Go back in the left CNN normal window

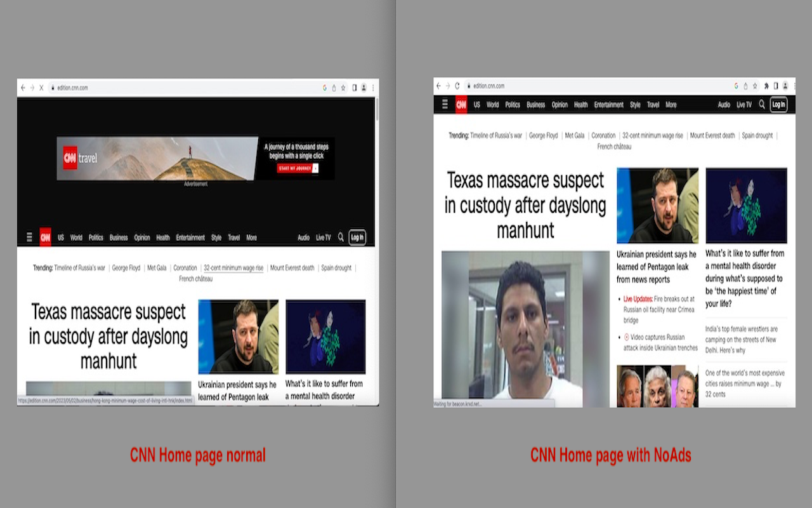point(23,88)
